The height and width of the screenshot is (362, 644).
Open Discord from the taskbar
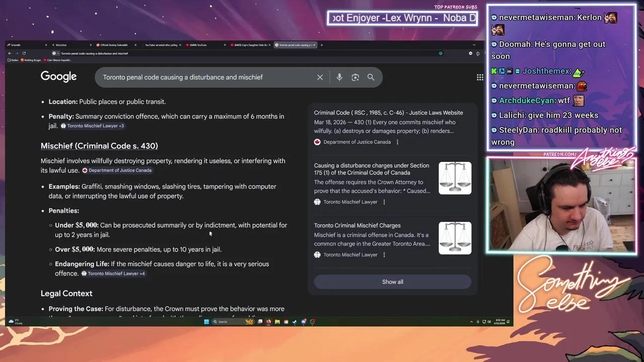click(304, 322)
